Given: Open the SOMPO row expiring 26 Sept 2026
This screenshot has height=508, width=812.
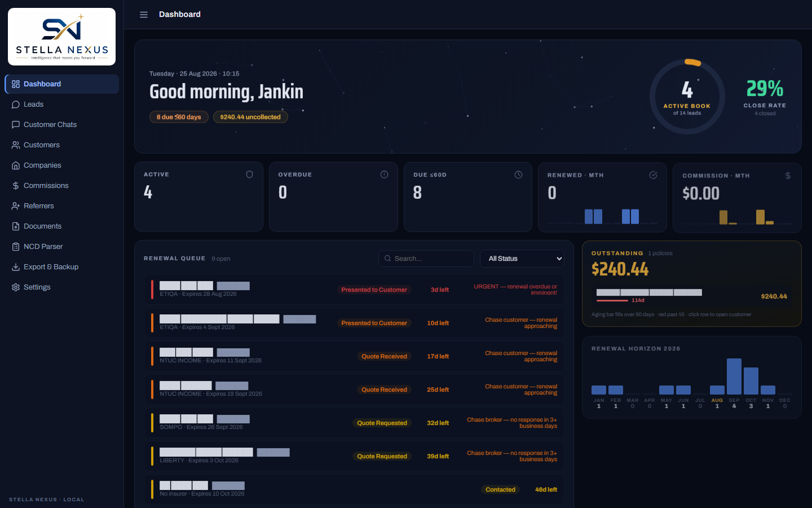Looking at the screenshot, I should point(354,423).
